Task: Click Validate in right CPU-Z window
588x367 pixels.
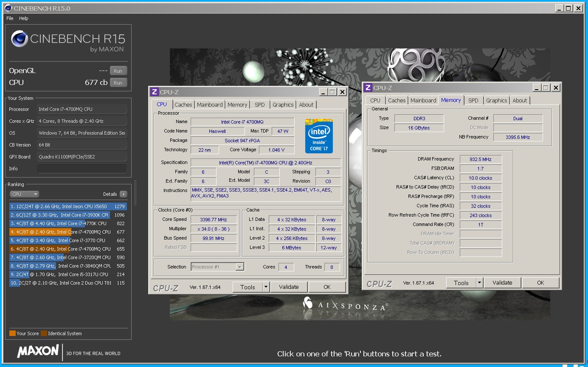Action: [x=503, y=283]
